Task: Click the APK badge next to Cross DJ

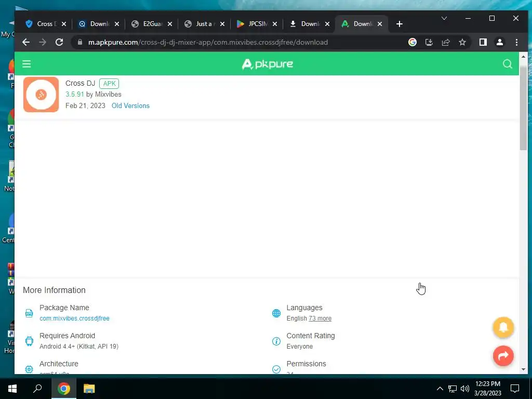Action: [109, 84]
